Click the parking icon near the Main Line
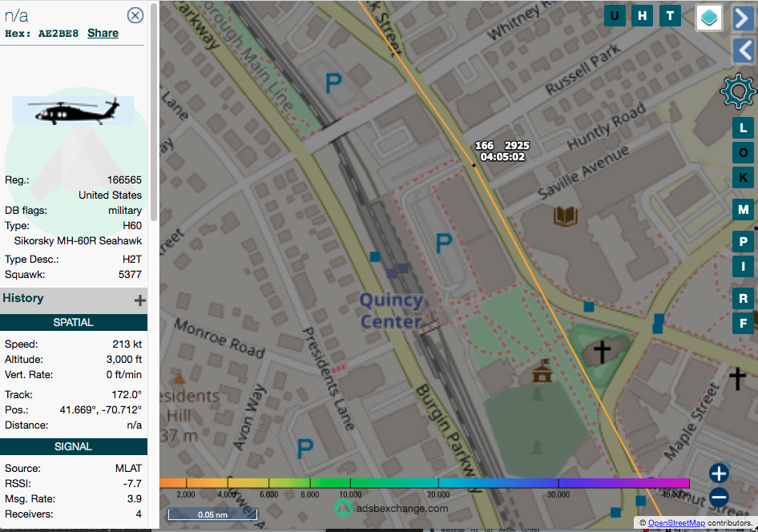This screenshot has height=532, width=758. click(333, 83)
